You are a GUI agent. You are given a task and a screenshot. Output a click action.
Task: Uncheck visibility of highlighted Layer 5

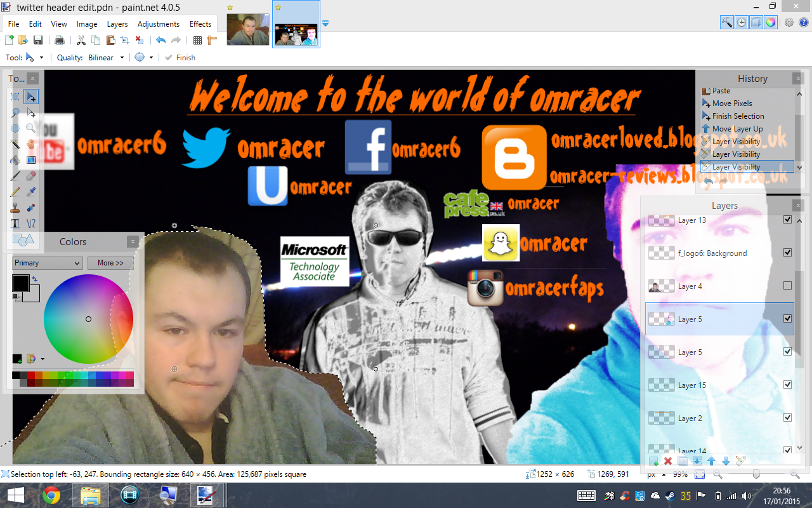[788, 319]
